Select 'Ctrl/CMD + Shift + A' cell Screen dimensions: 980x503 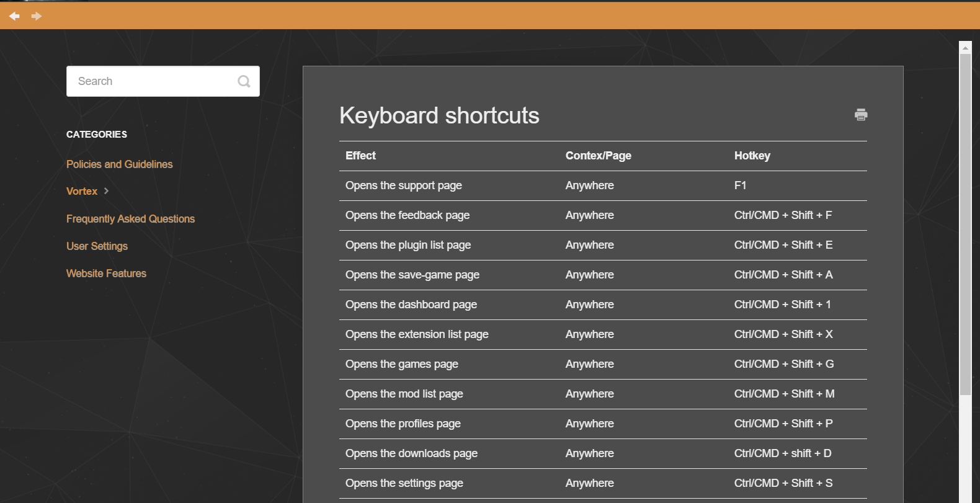pos(783,275)
